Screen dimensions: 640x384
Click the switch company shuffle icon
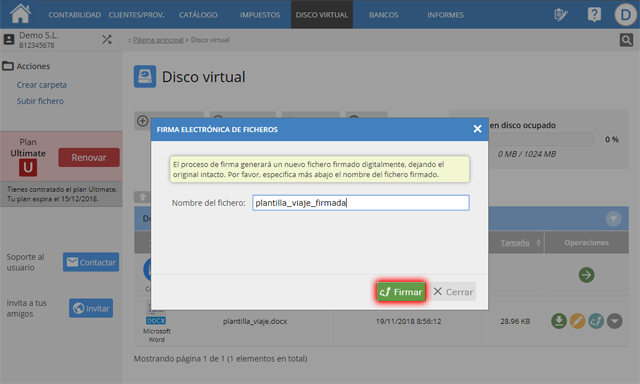107,39
